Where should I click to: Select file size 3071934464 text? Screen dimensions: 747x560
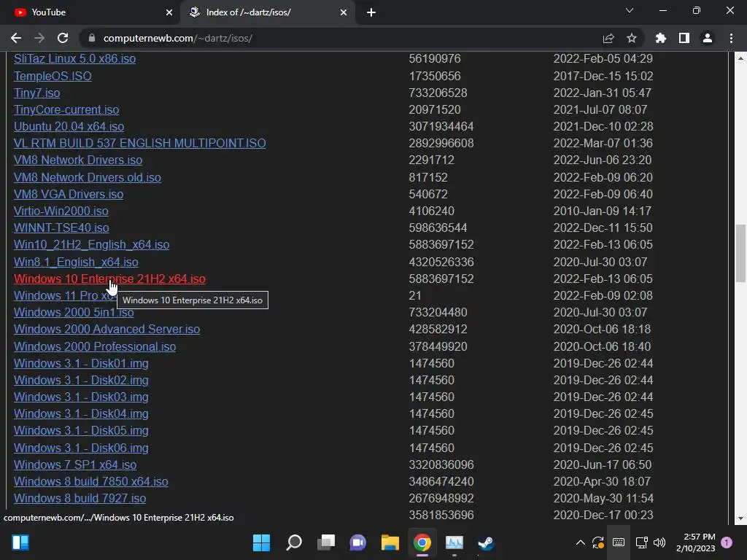point(441,126)
